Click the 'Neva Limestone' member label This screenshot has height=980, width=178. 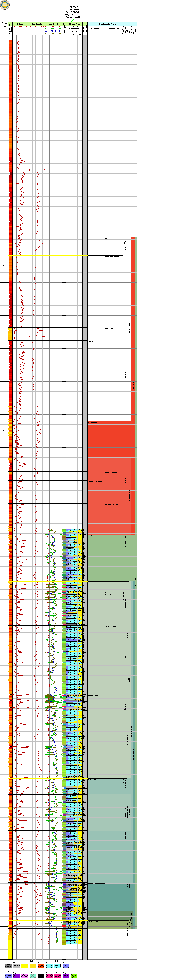point(93,536)
